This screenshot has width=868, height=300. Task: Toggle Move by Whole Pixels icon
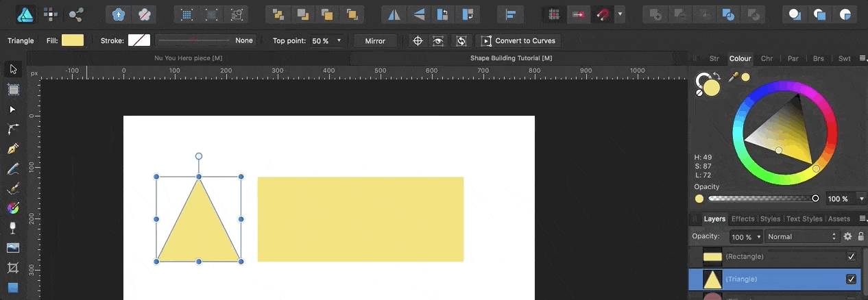(578, 14)
